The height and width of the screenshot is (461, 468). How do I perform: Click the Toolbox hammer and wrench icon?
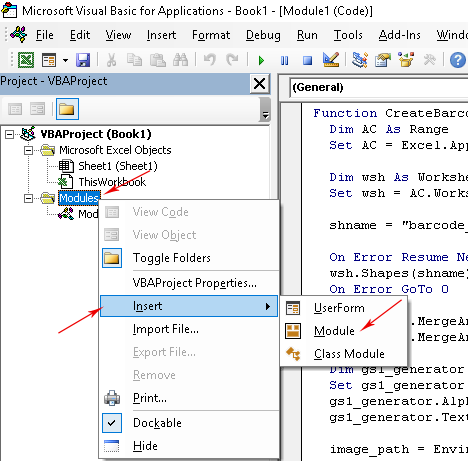coord(429,60)
